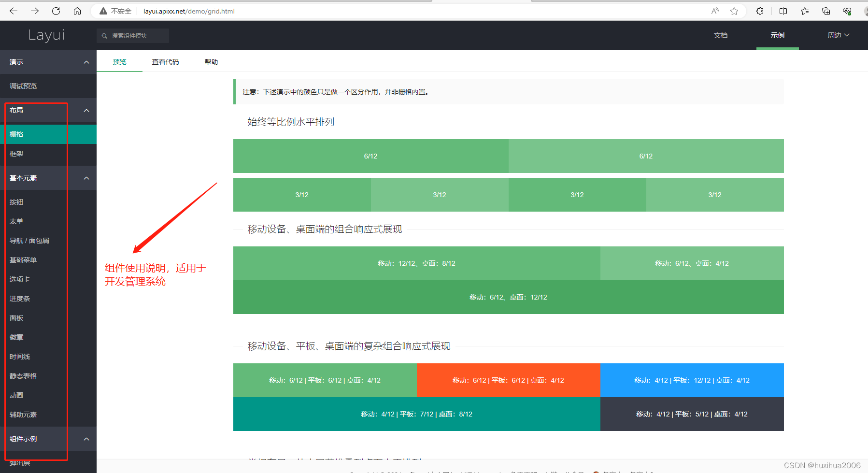Image resolution: width=868 pixels, height=473 pixels.
Task: Select 栅格 in the sidebar
Action: 48,134
